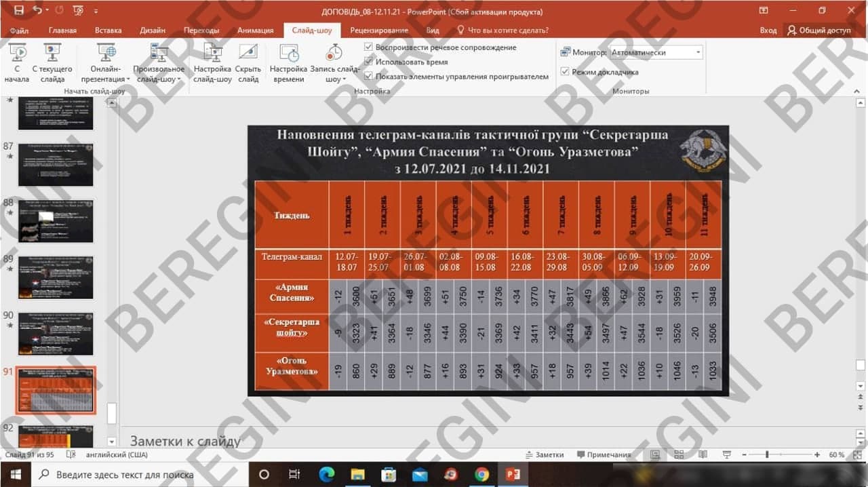Open Ribbon Display Options icon

764,11
